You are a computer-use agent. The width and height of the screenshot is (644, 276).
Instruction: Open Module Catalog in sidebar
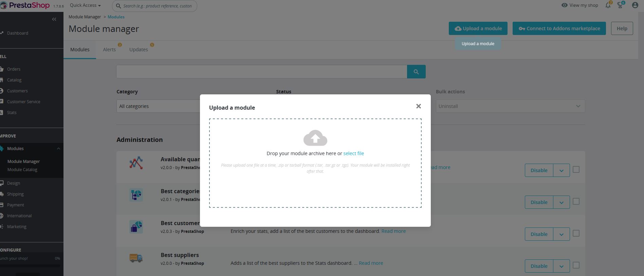22,169
